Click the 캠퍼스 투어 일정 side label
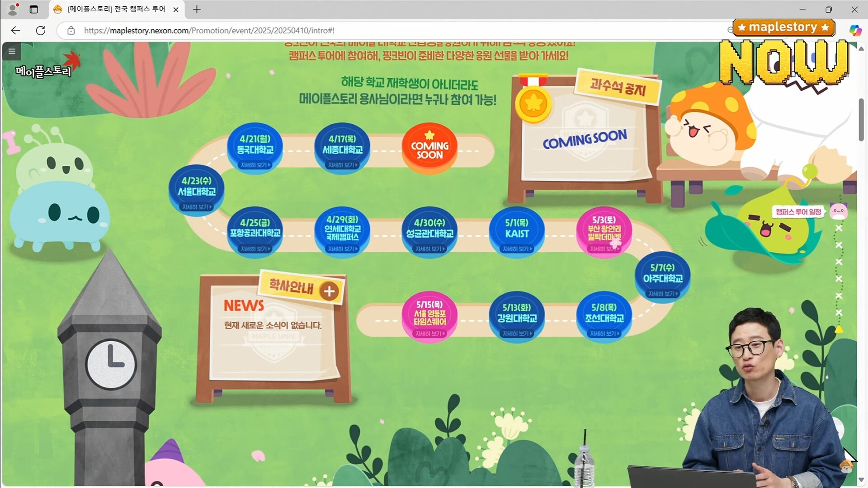868x488 pixels. tap(798, 212)
